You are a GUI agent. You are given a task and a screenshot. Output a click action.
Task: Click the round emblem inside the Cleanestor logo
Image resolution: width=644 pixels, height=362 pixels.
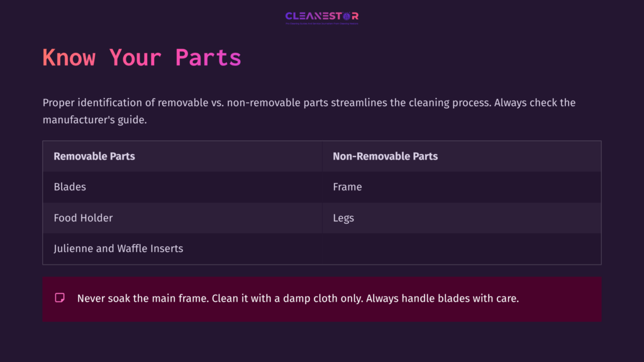347,16
